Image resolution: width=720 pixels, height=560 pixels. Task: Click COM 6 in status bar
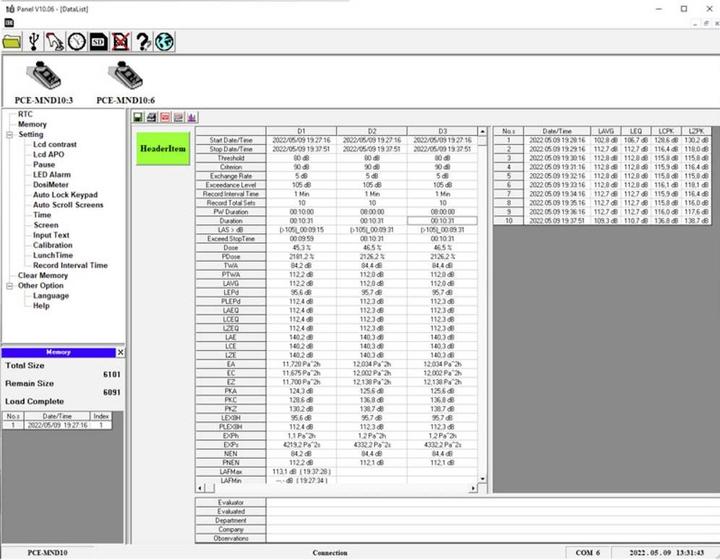coord(588,553)
